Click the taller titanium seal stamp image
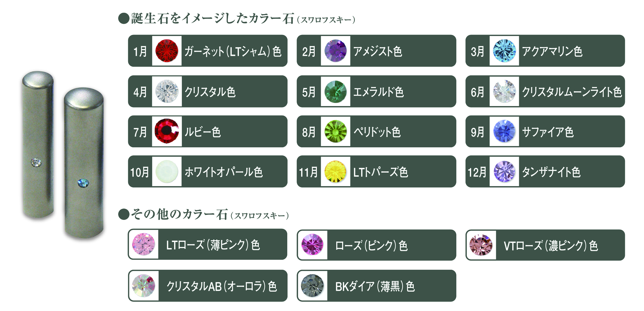Viewport: 644px width, 311px height. [84, 163]
